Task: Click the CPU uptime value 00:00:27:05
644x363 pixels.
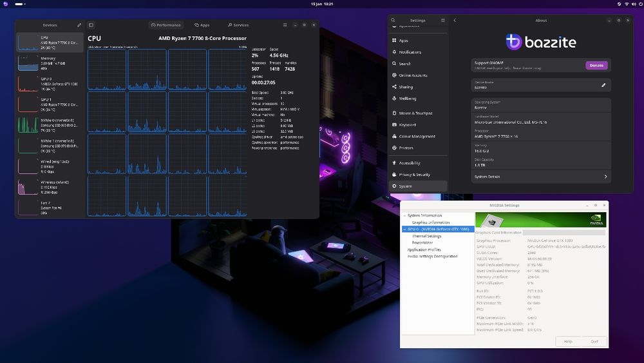Action: tap(263, 83)
